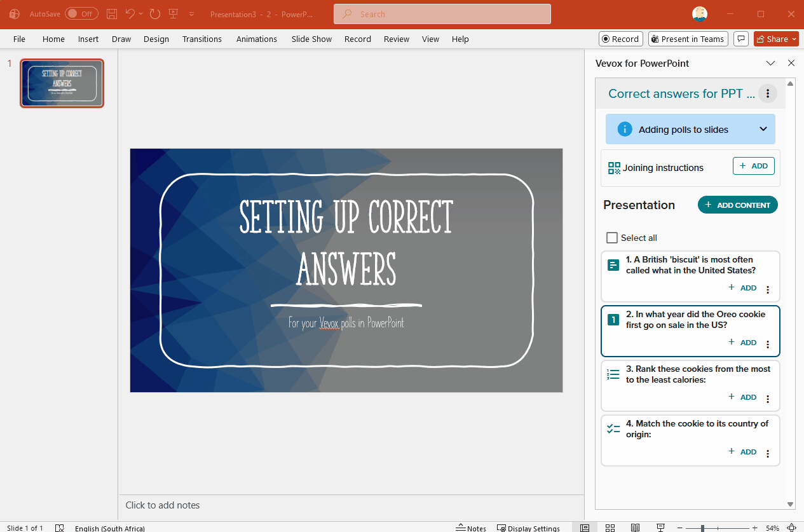Switch to the Home tab
The width and height of the screenshot is (804, 532).
click(53, 39)
